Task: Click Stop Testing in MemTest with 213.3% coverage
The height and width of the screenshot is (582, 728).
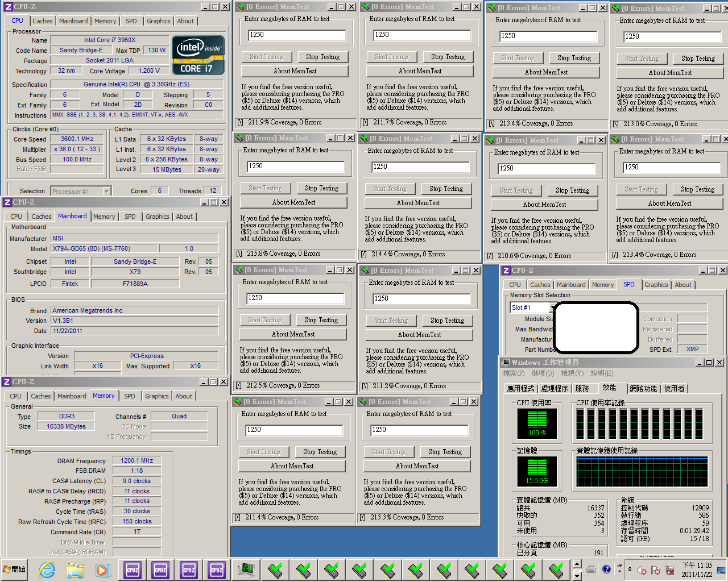Action: (445, 452)
